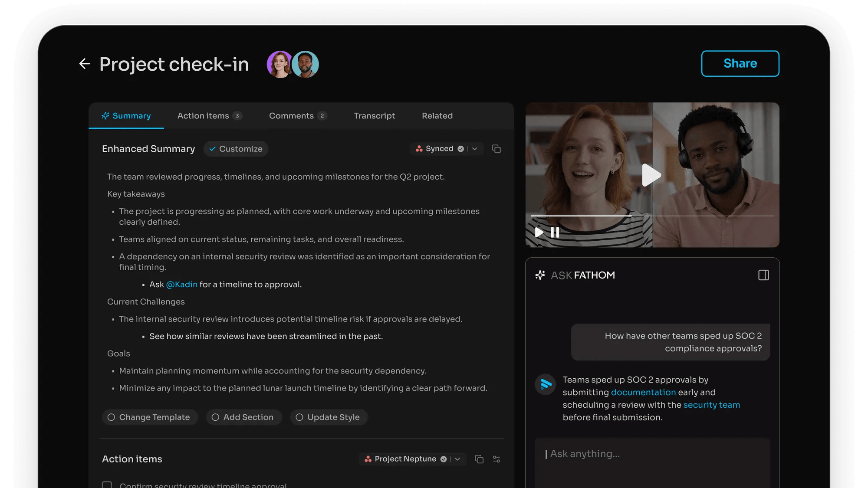Click the Asana icon beside Synced
This screenshot has width=868, height=488.
pyautogui.click(x=419, y=149)
